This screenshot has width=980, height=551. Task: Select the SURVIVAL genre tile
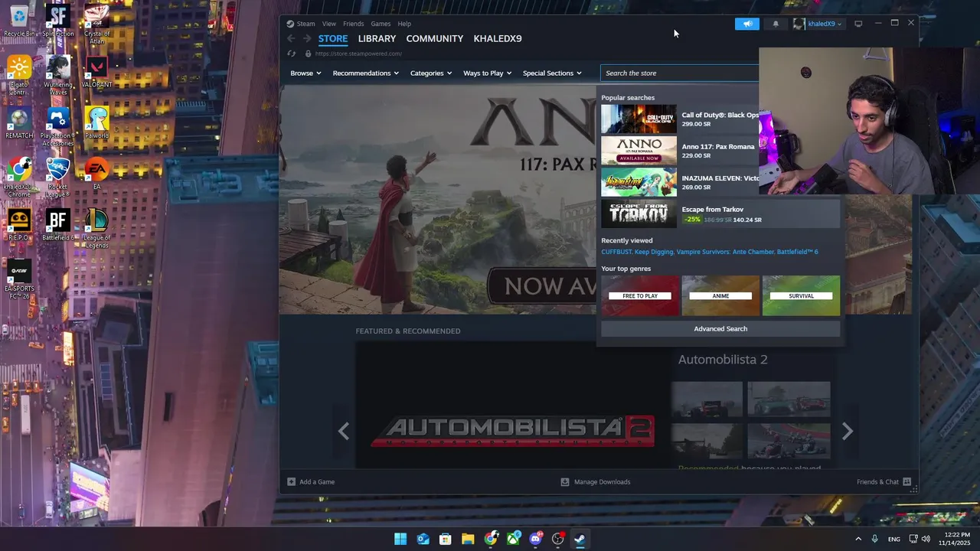pyautogui.click(x=801, y=296)
